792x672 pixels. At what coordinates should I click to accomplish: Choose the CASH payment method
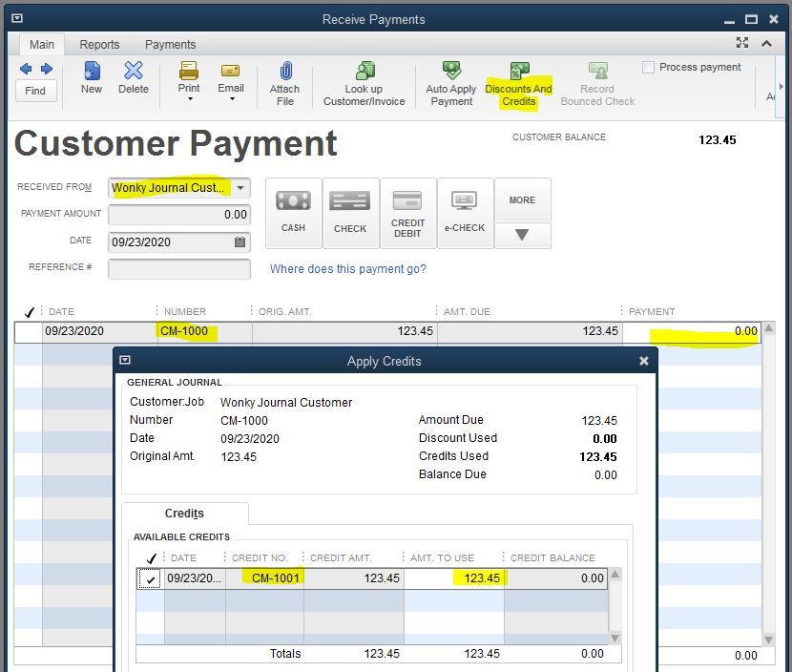pos(293,211)
